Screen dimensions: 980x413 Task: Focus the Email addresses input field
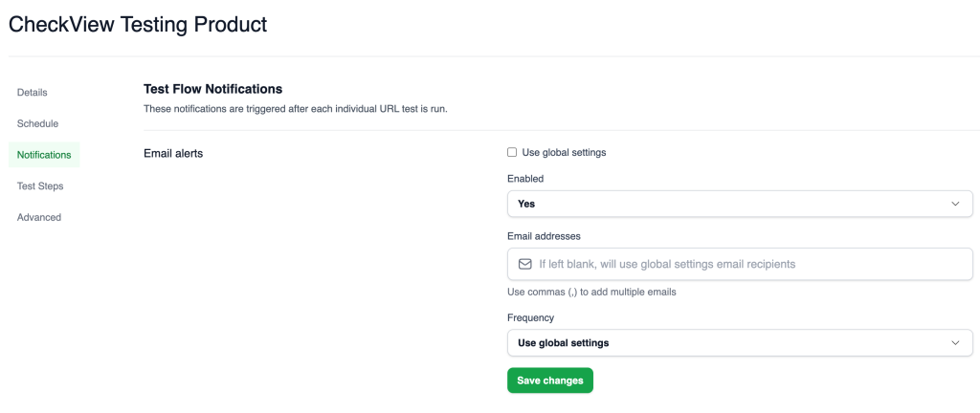(x=740, y=264)
